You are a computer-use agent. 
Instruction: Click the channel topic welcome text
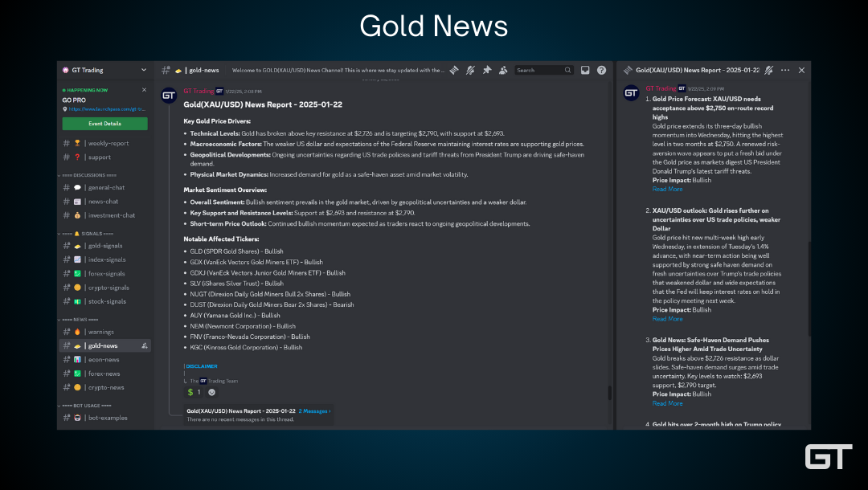[x=338, y=70]
